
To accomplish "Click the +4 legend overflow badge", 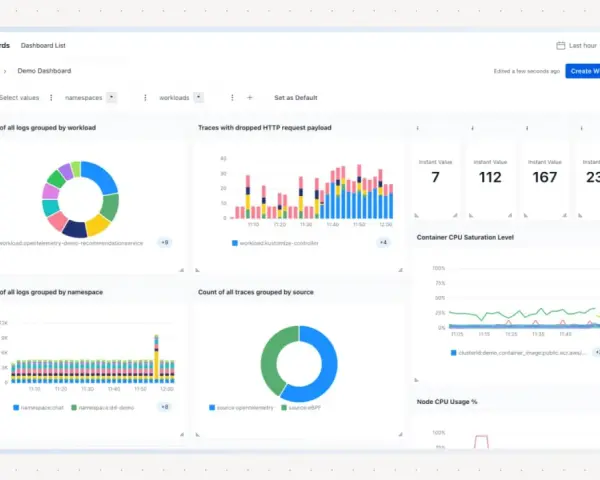I will (383, 242).
